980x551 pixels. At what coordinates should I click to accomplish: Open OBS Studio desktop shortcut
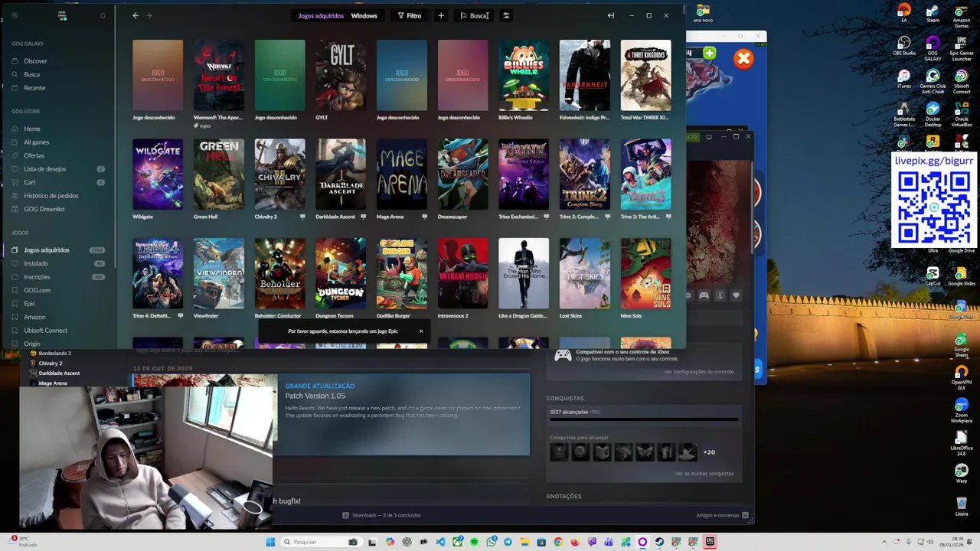[904, 46]
